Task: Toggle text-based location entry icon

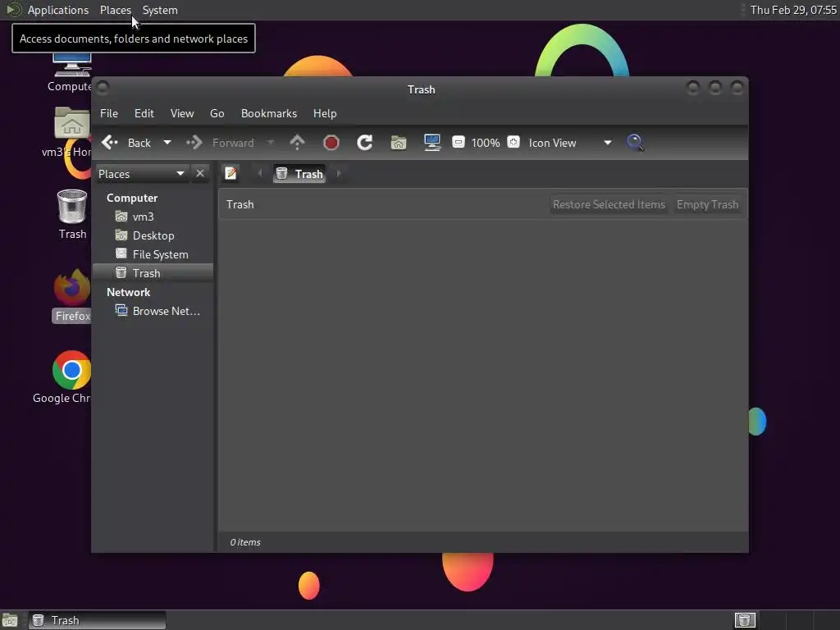Action: coord(231,174)
